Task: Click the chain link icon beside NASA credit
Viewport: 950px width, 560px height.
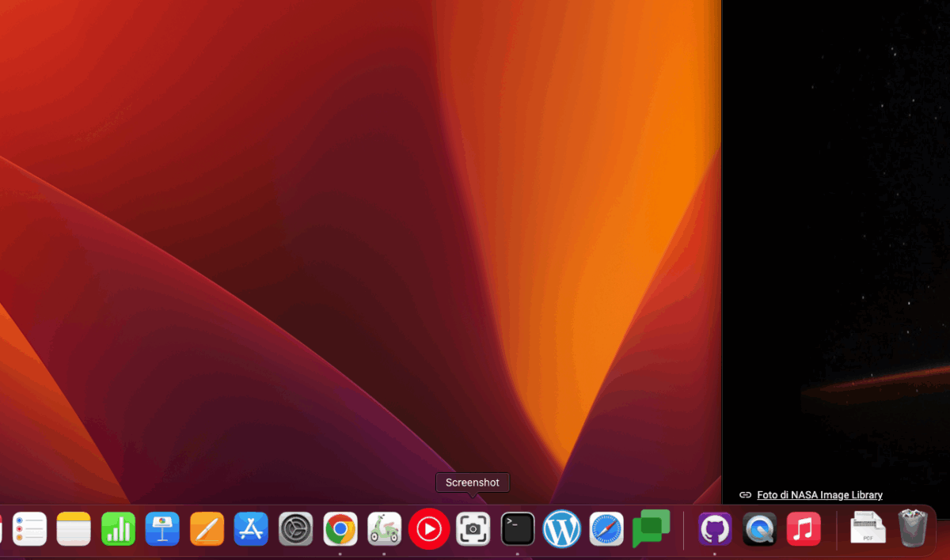Action: click(x=745, y=495)
